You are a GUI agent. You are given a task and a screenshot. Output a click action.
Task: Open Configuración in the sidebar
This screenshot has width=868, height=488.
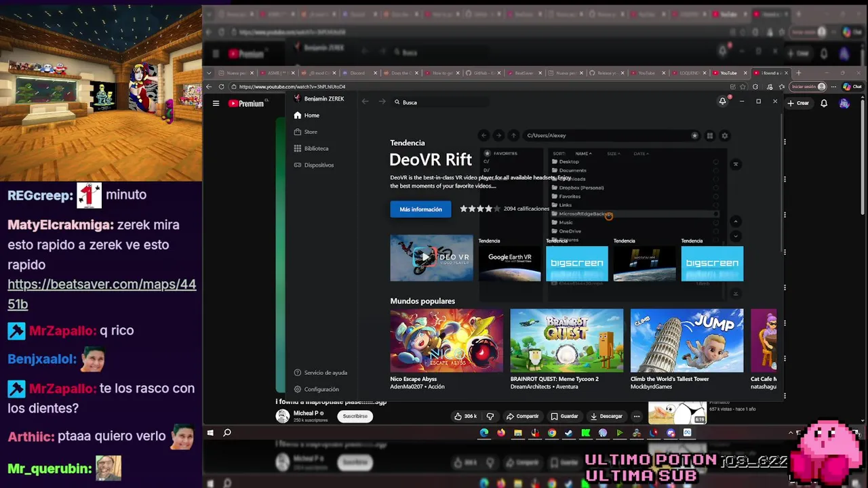317,389
